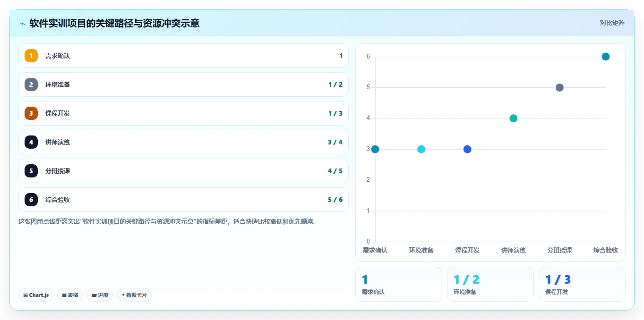This screenshot has height=320, width=644.
Task: Click the 需求确认 chart data point
Action: pos(375,149)
